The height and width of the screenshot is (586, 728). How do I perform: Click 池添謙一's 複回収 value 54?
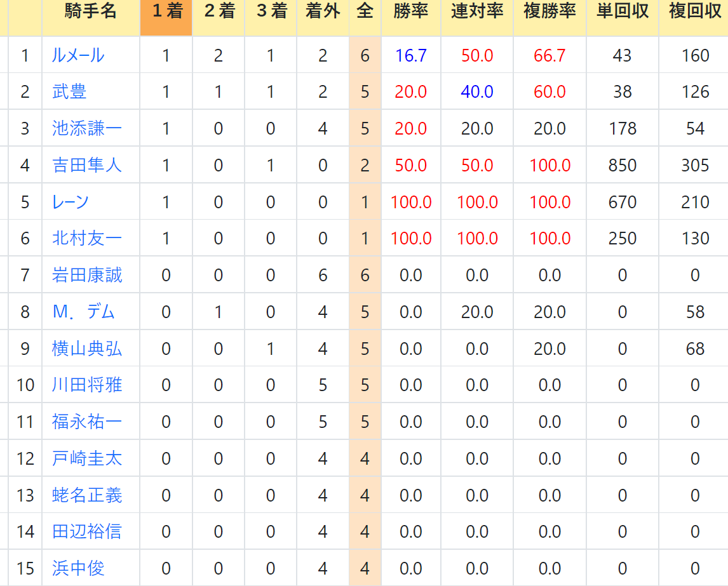click(695, 129)
